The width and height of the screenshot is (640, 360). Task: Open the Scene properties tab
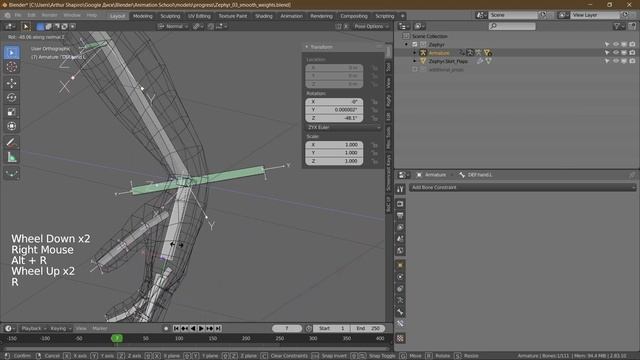pyautogui.click(x=400, y=239)
